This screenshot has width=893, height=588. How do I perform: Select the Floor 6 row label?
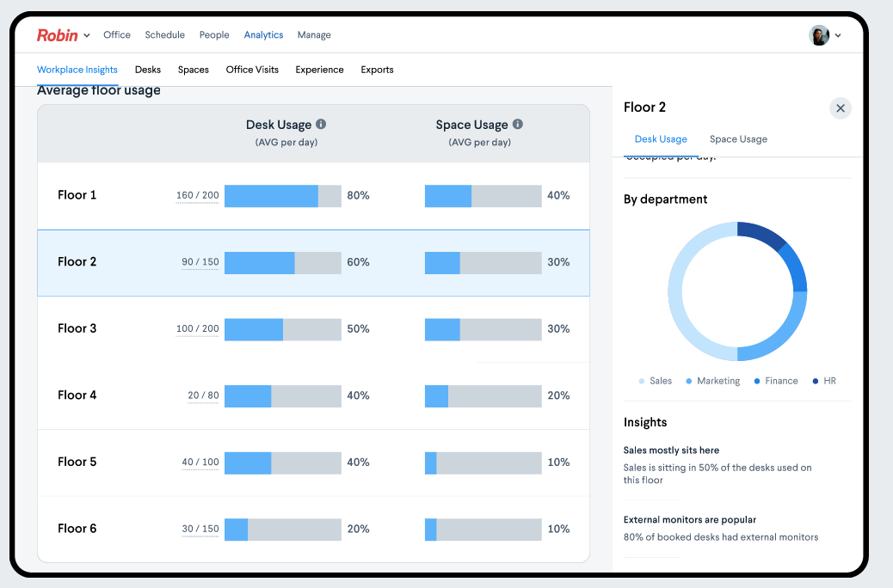tap(77, 528)
